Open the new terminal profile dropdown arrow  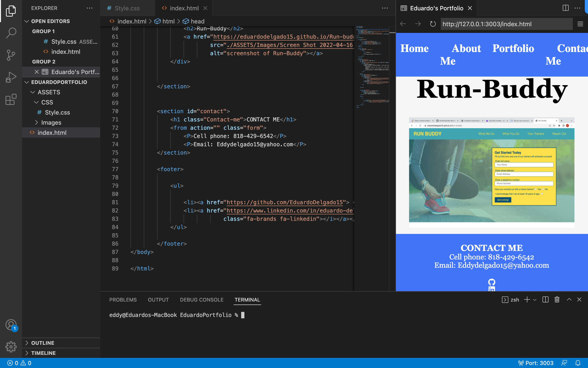[534, 300]
